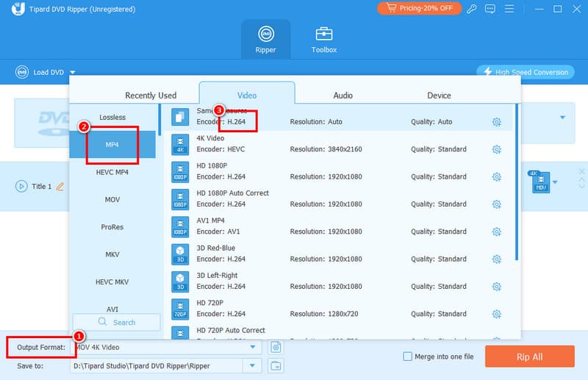Open the Title 1 MOV 4K format icon
This screenshot has height=380, width=588.
(540, 182)
